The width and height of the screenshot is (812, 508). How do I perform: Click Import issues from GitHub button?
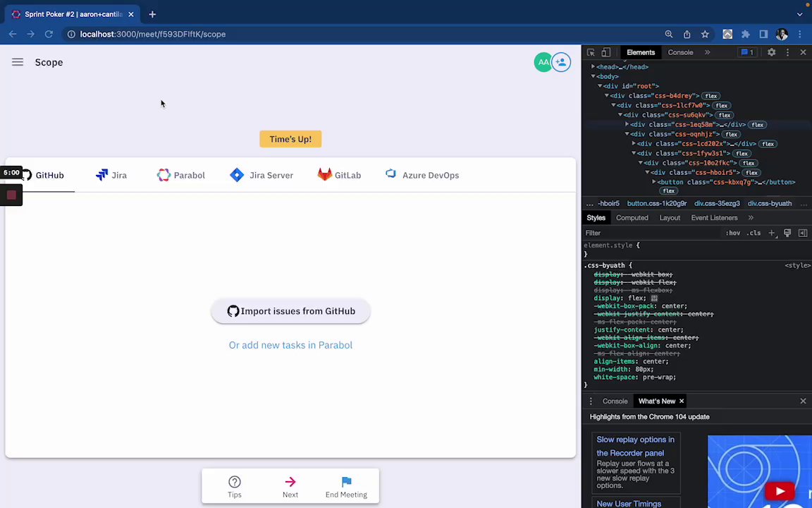pyautogui.click(x=290, y=311)
